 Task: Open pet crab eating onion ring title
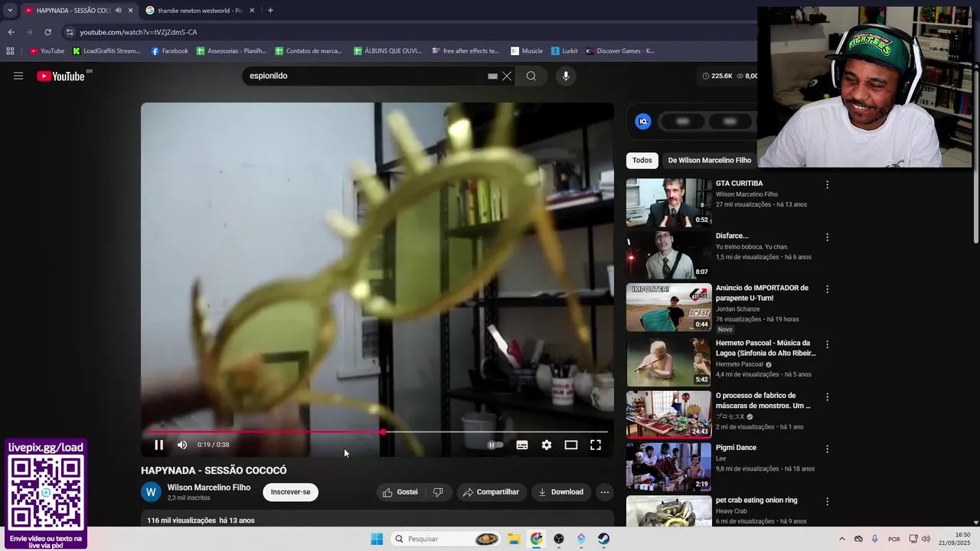click(x=756, y=500)
